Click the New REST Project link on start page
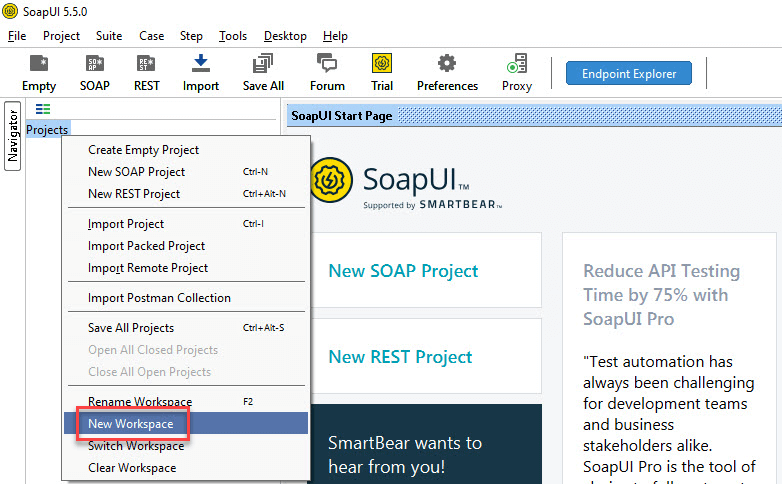Viewport: 782px width, 484px height. pyautogui.click(x=400, y=357)
